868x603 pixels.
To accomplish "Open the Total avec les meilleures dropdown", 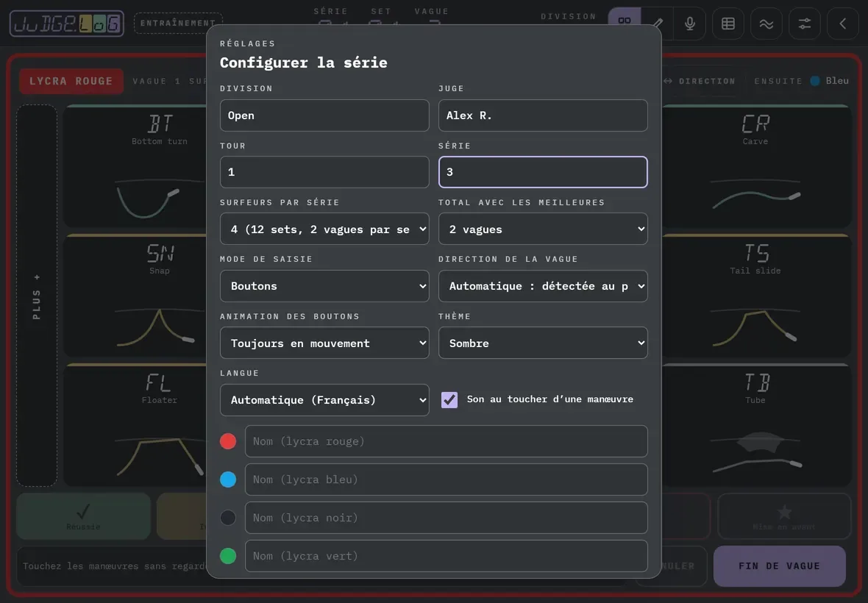I will [543, 229].
